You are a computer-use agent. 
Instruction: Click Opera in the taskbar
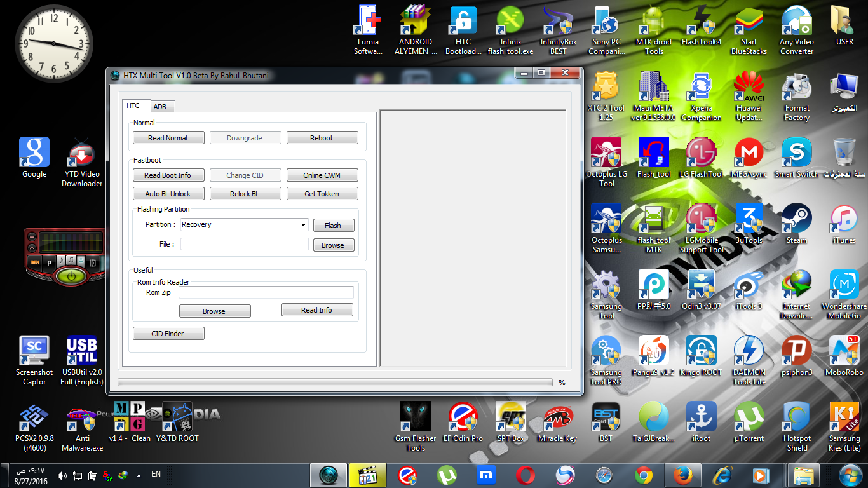pyautogui.click(x=526, y=475)
